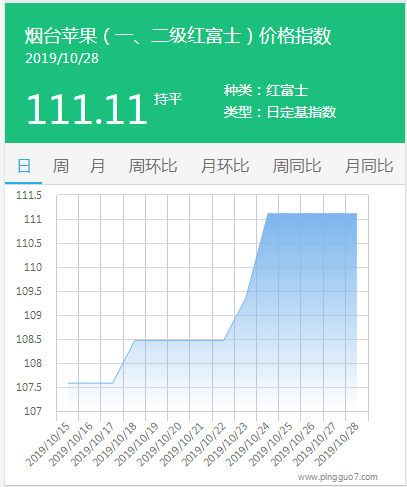The width and height of the screenshot is (407, 487).
Task: Open the 月同比 tab
Action: tap(369, 166)
